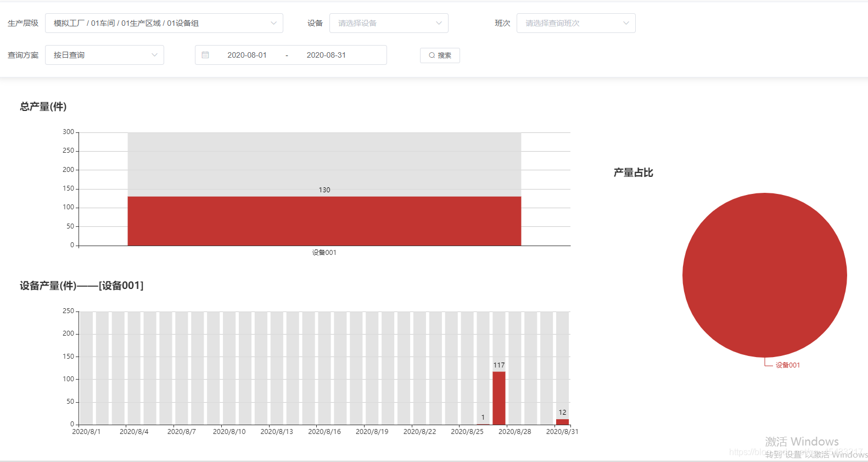Viewport: 868px width, 462px height.
Task: Click the small bar labeled 1
Action: pos(483,424)
